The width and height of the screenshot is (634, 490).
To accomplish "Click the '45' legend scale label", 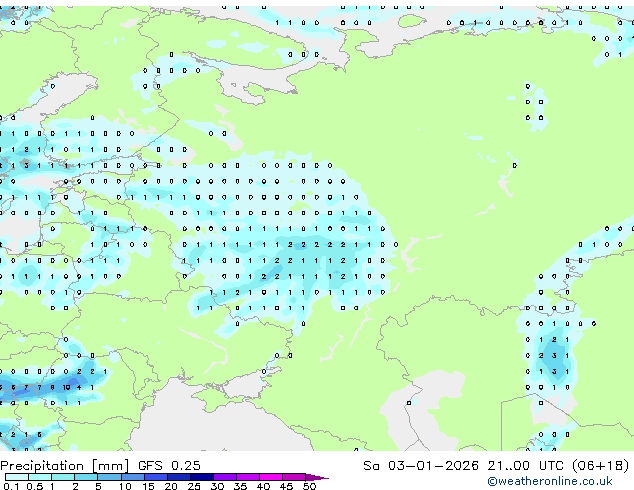I will 287,486.
